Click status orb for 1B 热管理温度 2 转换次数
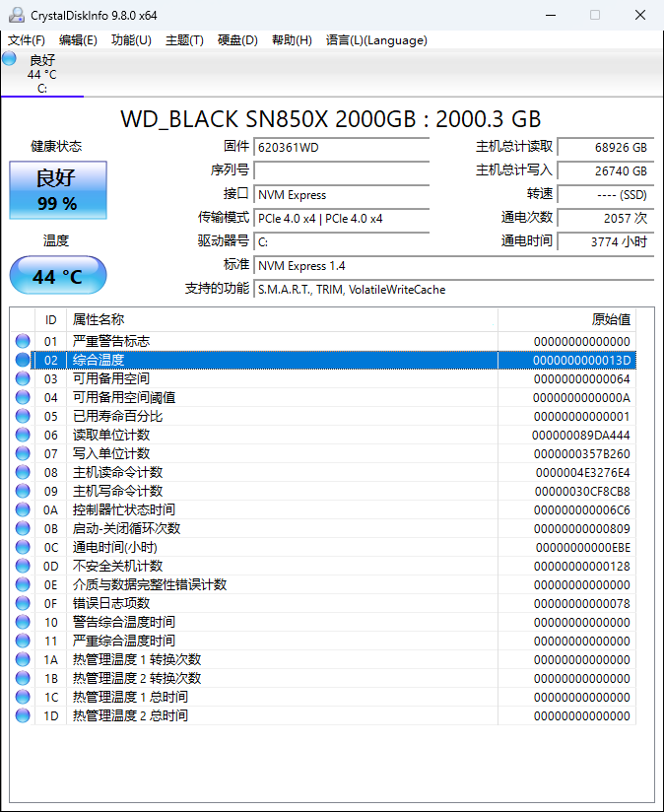The width and height of the screenshot is (664, 812). pos(23,678)
